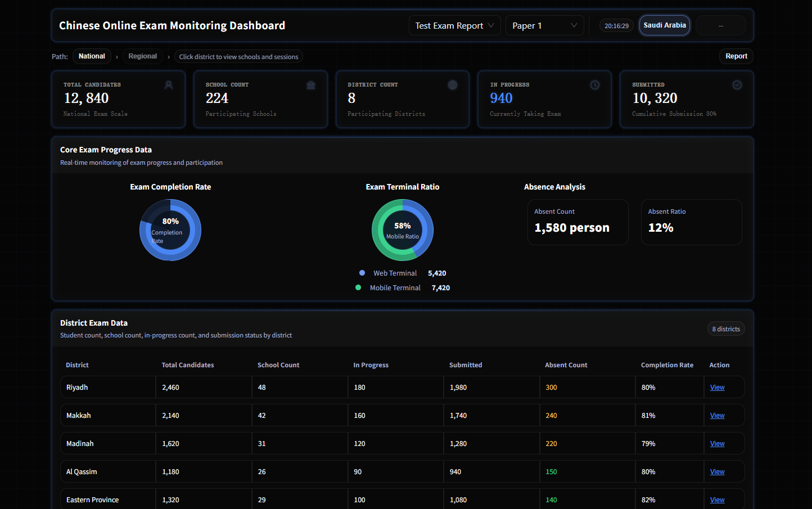Click the Saudi Arabia button
This screenshot has width=812, height=509.
point(665,25)
